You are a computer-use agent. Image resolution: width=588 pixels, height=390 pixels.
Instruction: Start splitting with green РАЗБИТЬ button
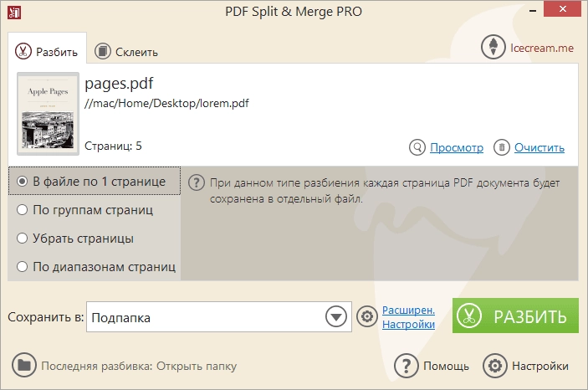coord(515,316)
